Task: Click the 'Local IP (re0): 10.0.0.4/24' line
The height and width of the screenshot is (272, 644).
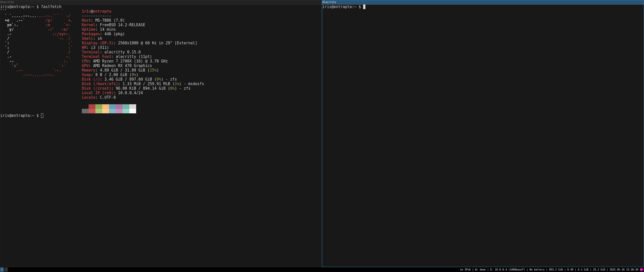Action: (x=112, y=93)
